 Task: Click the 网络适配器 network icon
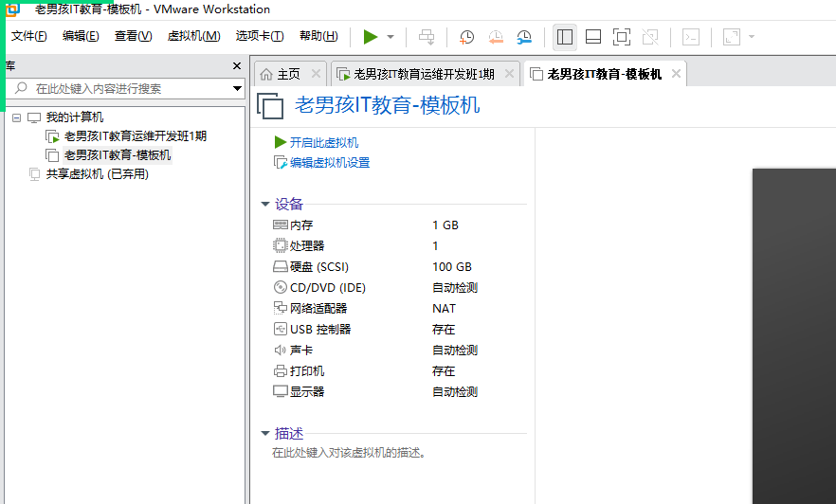point(281,308)
